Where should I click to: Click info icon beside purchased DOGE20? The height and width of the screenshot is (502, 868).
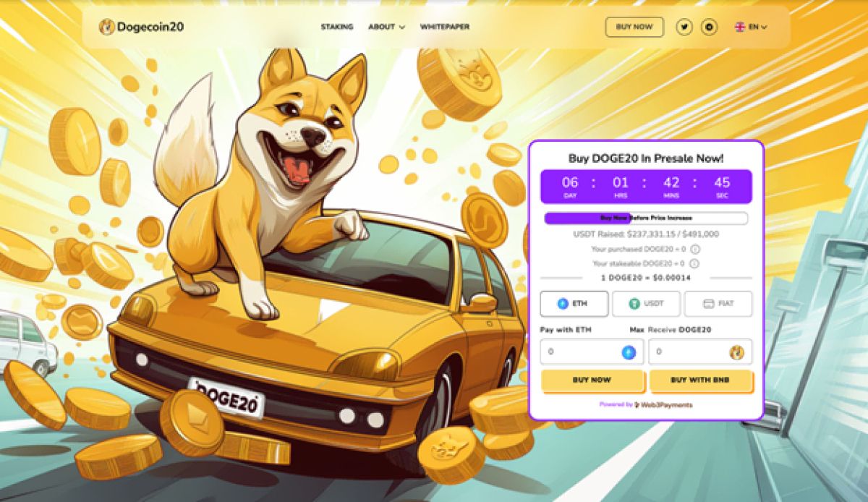click(694, 249)
